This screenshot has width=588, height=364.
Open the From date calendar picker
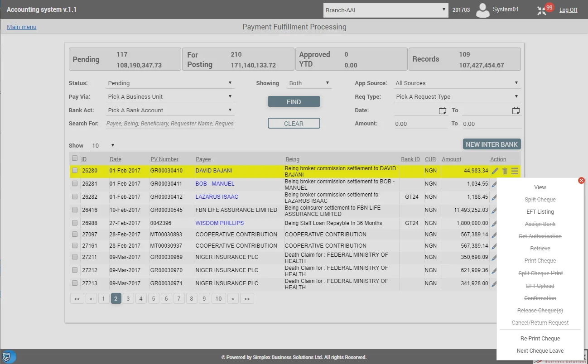(x=443, y=110)
